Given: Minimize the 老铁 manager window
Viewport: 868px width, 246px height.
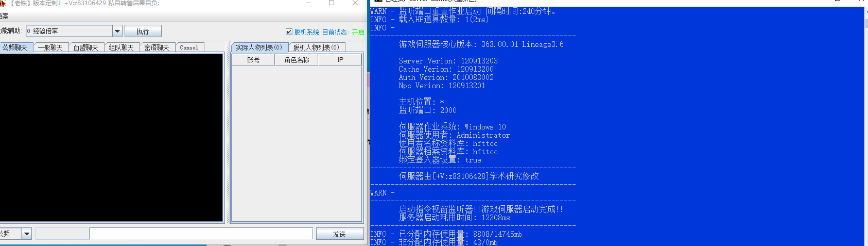Looking at the screenshot, I should [308, 3].
